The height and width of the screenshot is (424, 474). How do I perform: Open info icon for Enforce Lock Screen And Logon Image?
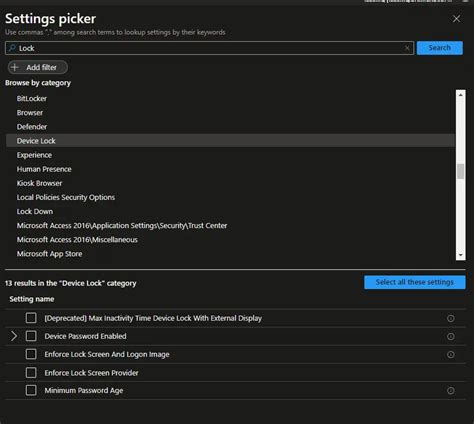450,354
